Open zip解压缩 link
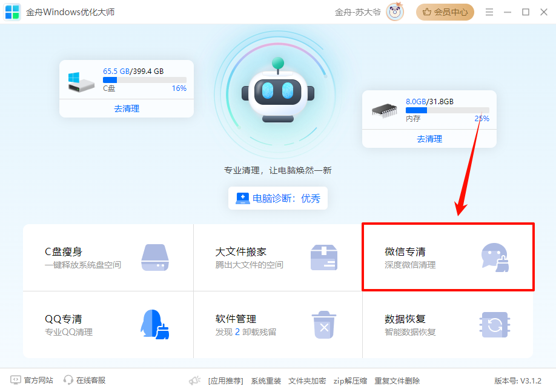This screenshot has width=556, height=392. pyautogui.click(x=350, y=381)
